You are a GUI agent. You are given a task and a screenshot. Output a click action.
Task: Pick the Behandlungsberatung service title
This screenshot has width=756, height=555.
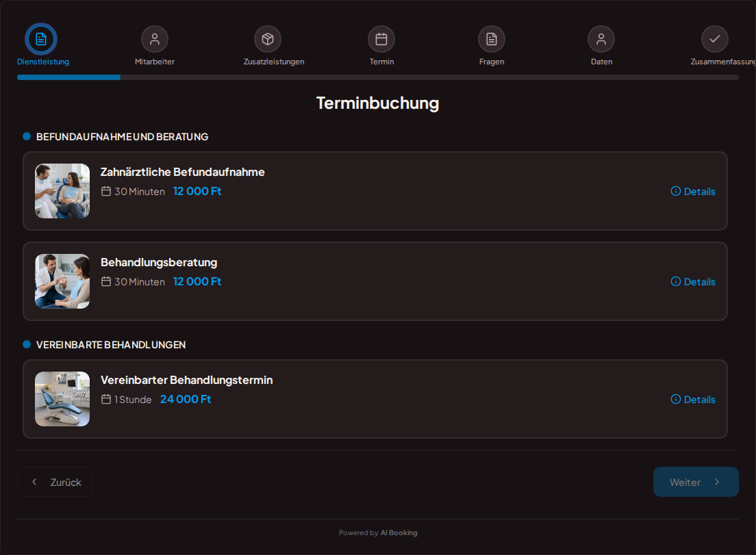[159, 263]
